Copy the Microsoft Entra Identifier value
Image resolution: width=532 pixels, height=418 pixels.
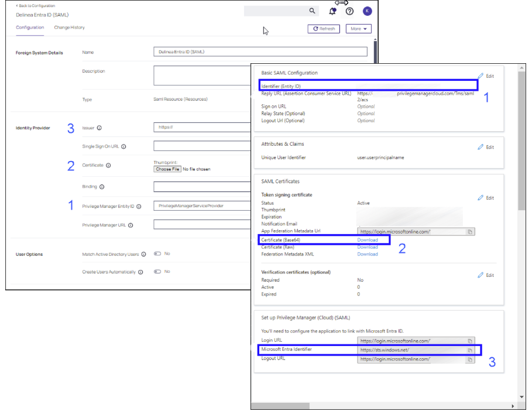pos(469,351)
